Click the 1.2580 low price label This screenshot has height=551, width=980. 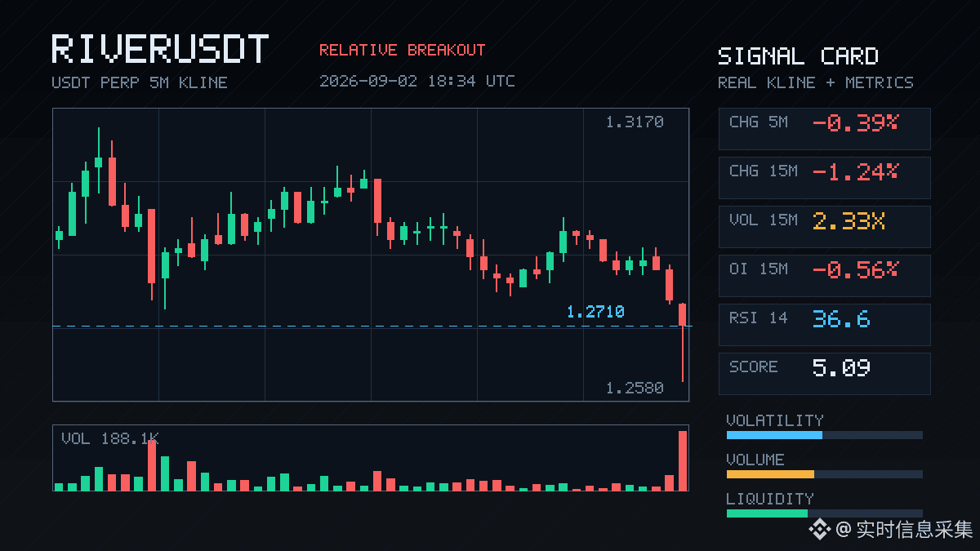coord(635,388)
